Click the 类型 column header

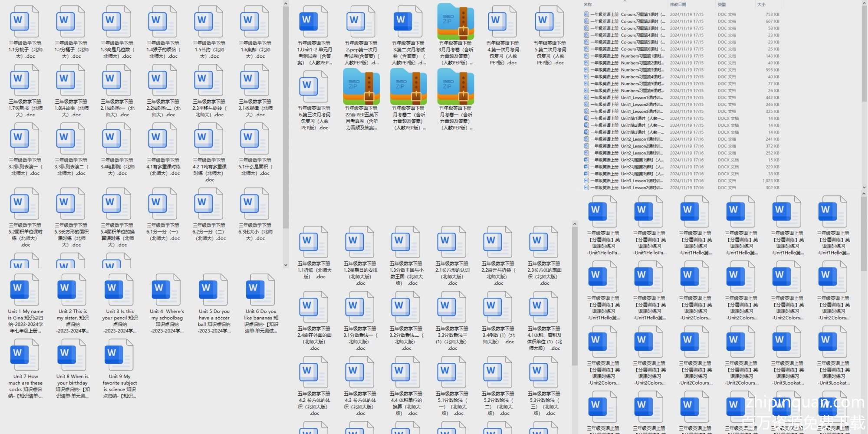722,4
